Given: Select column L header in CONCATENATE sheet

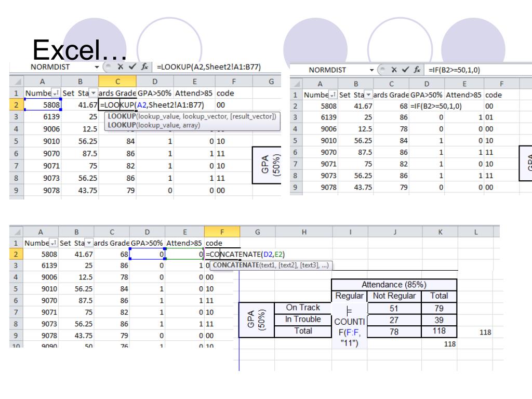Looking at the screenshot, I should pyautogui.click(x=476, y=232).
